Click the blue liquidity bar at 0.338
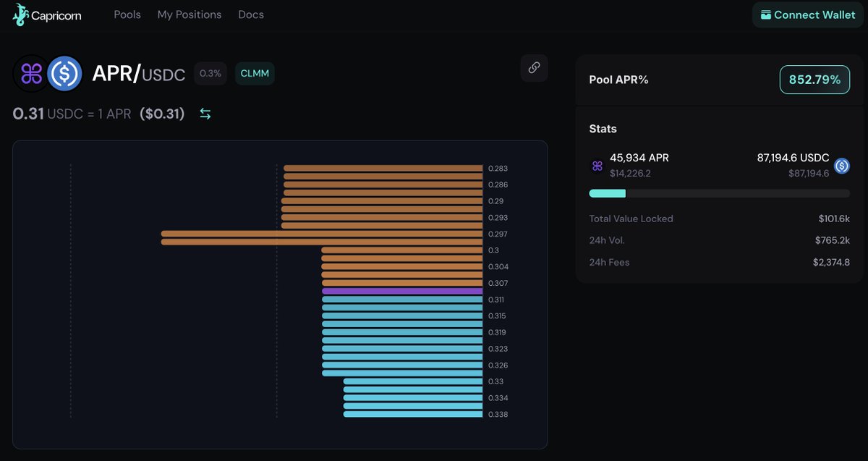This screenshot has height=461, width=868. click(413, 414)
